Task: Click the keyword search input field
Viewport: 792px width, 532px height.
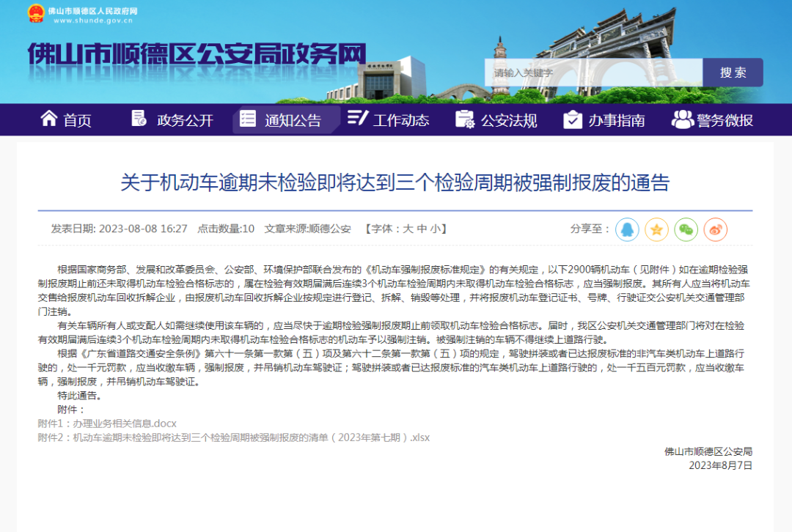Action: point(593,73)
